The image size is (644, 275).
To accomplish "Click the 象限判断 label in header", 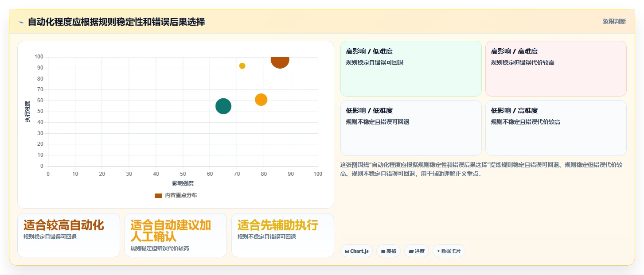I will click(614, 21).
